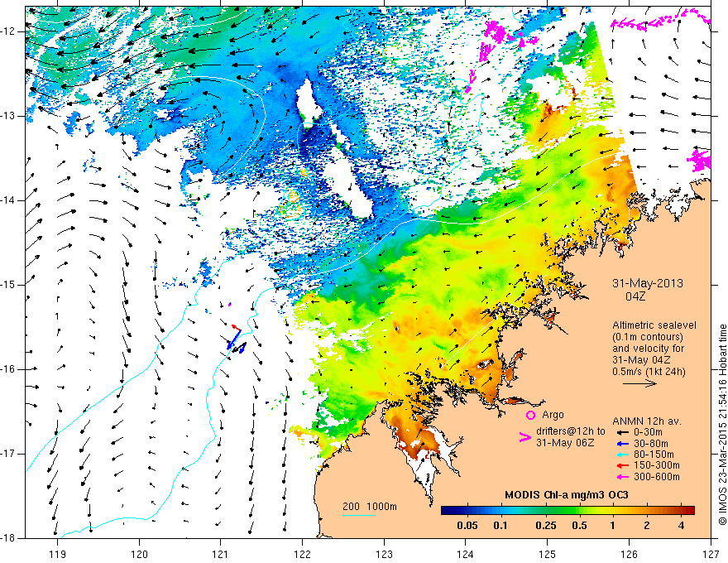
Task: Click the longitude axis label '122'
Action: (302, 554)
